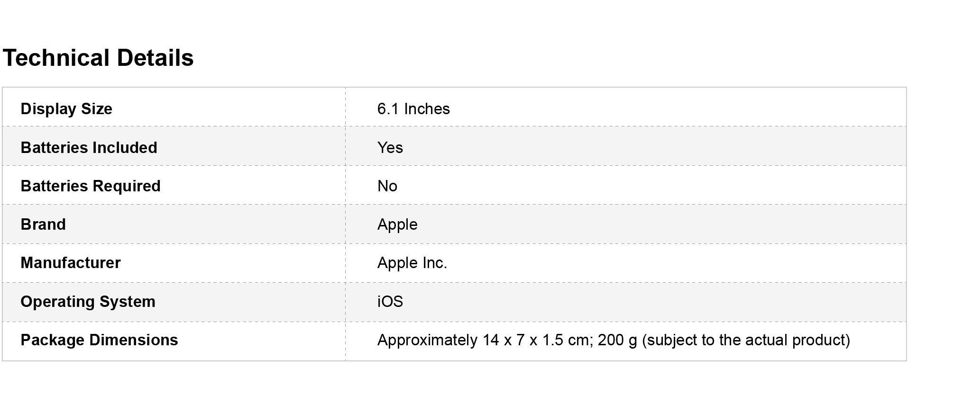This screenshot has height=395, width=980.
Task: Click the word 'Inches' in the table
Action: coord(427,109)
